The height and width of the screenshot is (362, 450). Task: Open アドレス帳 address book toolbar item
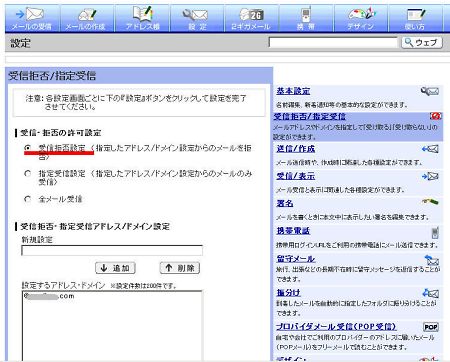coord(142,19)
